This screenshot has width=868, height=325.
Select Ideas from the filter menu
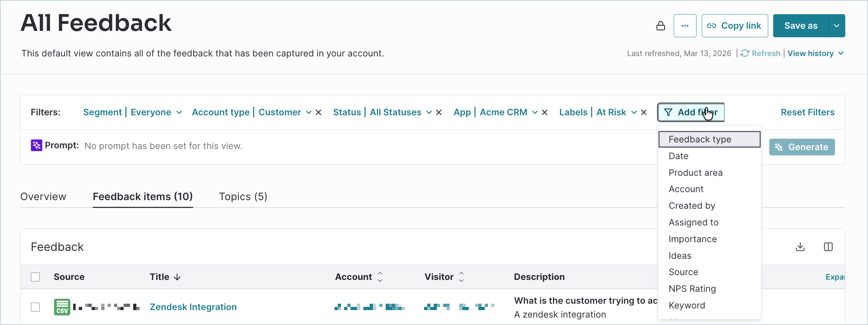click(709, 256)
